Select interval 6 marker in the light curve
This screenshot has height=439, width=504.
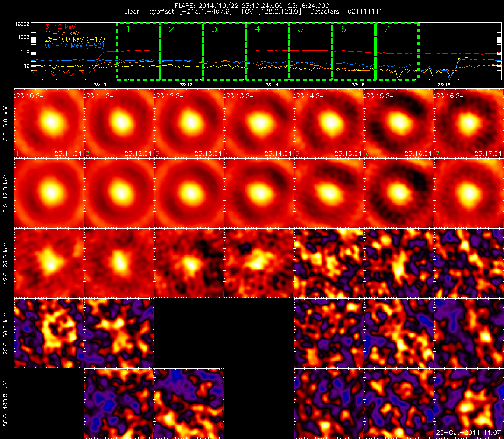[343, 29]
